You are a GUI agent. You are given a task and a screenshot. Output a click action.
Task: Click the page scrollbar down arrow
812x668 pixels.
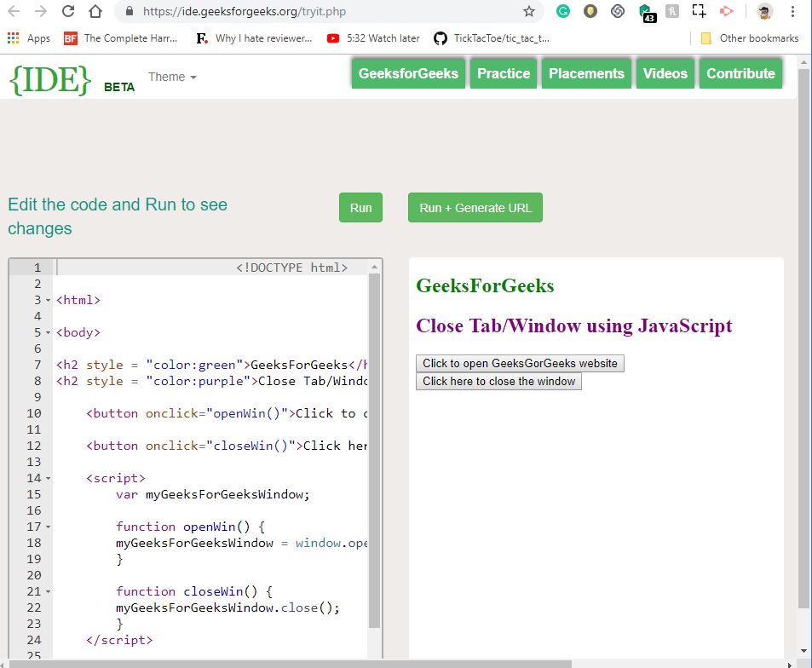[803, 651]
